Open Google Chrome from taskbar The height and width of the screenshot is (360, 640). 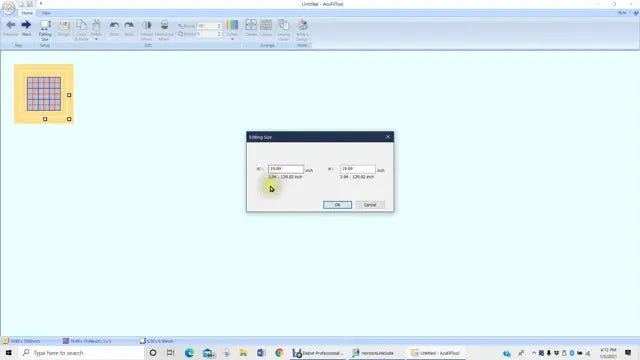tap(279, 353)
